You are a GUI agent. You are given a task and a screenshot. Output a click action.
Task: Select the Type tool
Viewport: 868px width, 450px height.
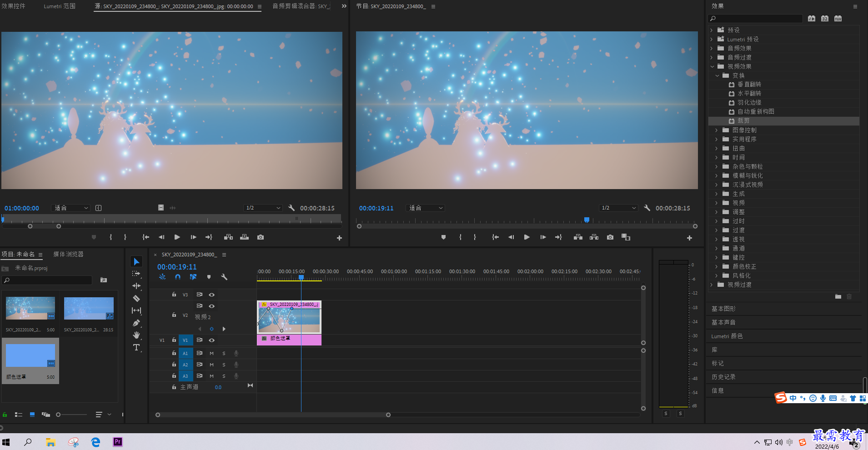[x=136, y=347]
